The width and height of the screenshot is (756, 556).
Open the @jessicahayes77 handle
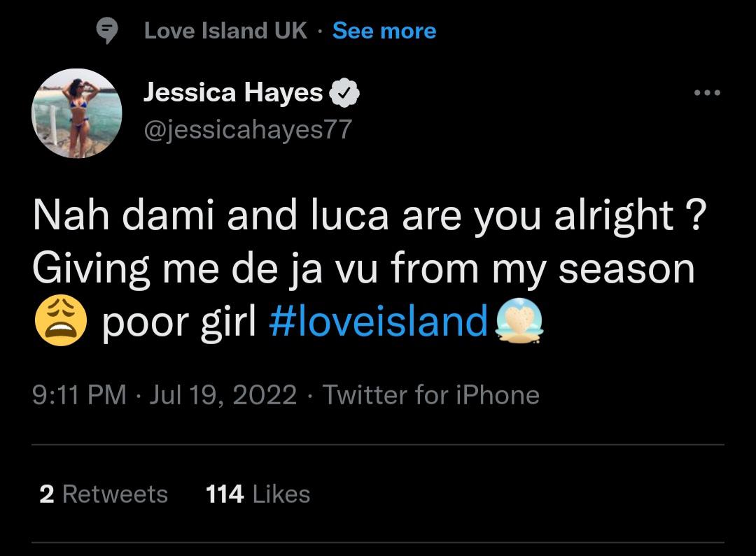tap(248, 129)
